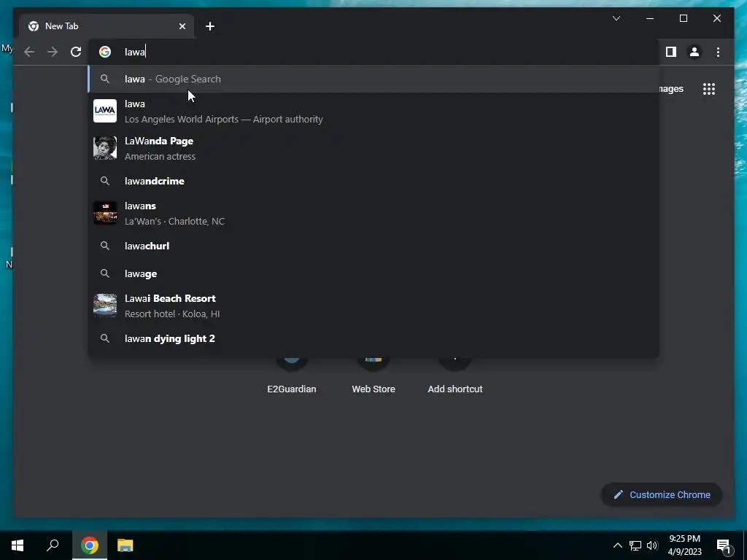The width and height of the screenshot is (747, 560).
Task: Select 'lawan dying light 2' suggestion
Action: pos(374,338)
